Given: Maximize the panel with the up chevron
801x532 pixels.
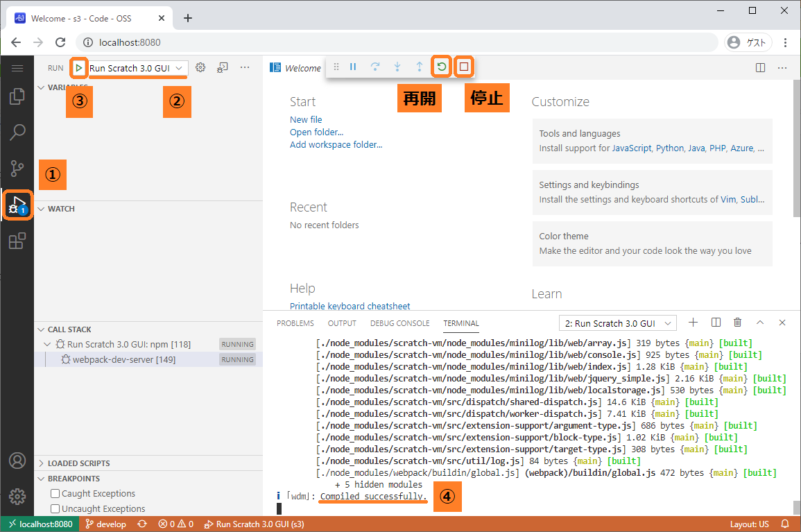Looking at the screenshot, I should click(760, 323).
